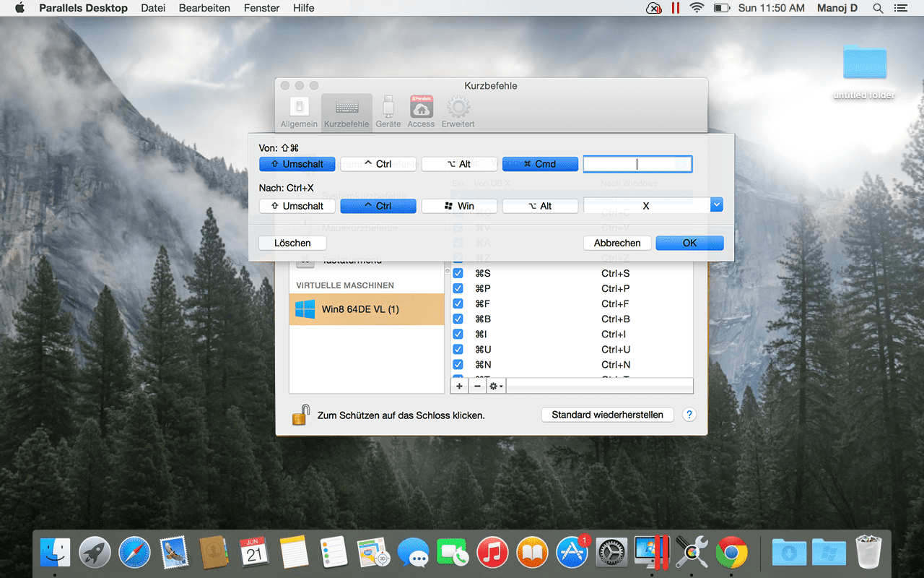Image resolution: width=924 pixels, height=578 pixels.
Task: Enable the Win modifier key
Action: pos(459,205)
